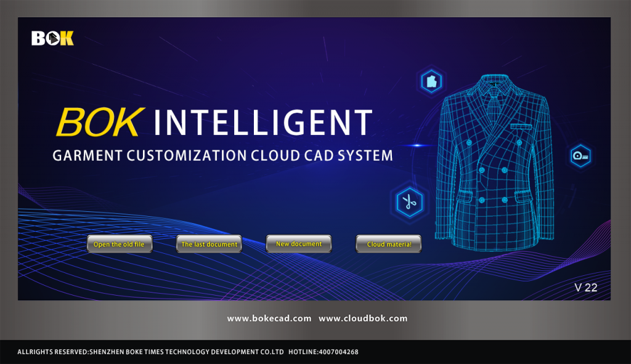Open the Cloud material button
Viewport: 631px width, 364px height.
[x=388, y=244]
